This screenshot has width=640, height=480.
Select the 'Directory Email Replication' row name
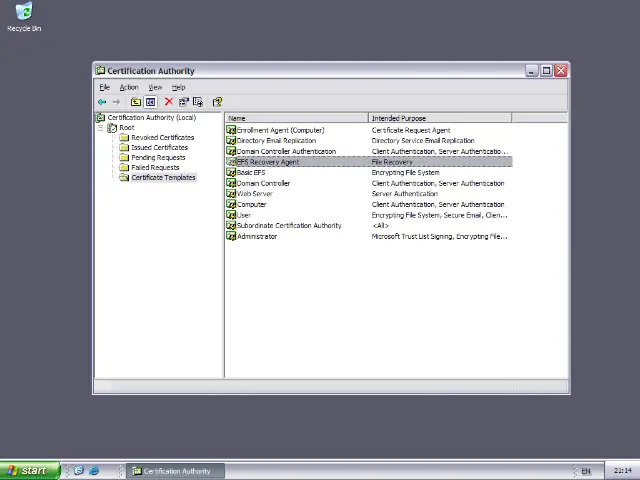click(276, 141)
